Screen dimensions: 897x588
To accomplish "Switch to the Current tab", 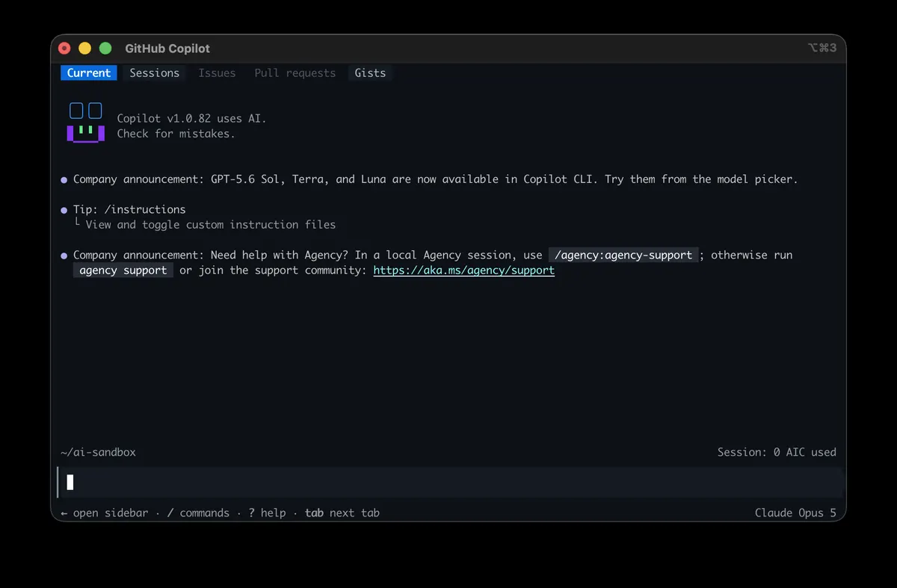I will click(89, 72).
